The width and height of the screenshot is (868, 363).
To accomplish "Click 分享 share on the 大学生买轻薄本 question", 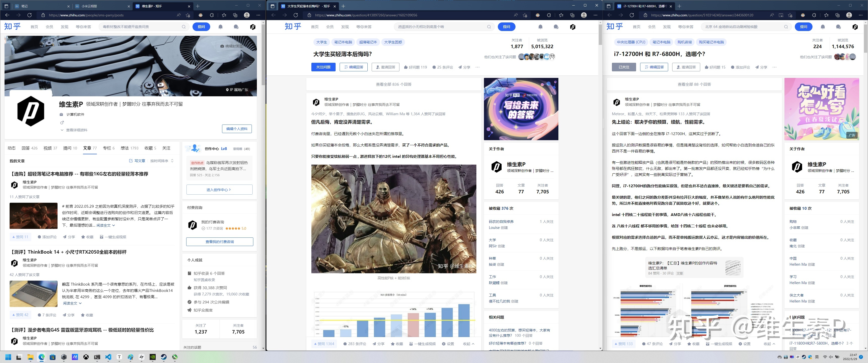I will coord(464,67).
